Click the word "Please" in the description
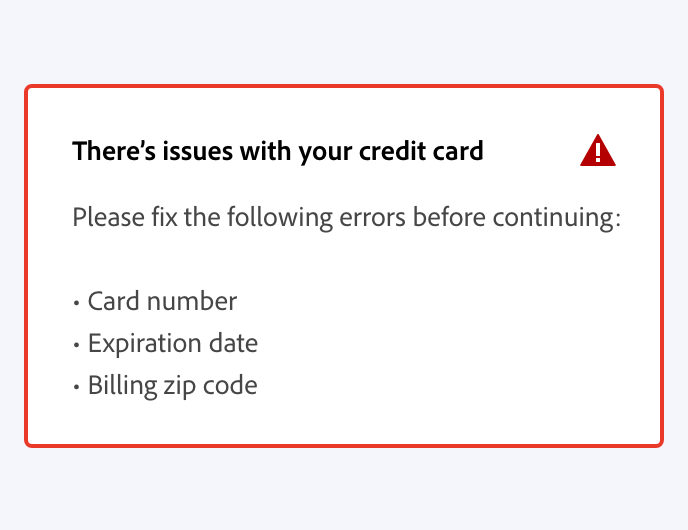 [104, 217]
